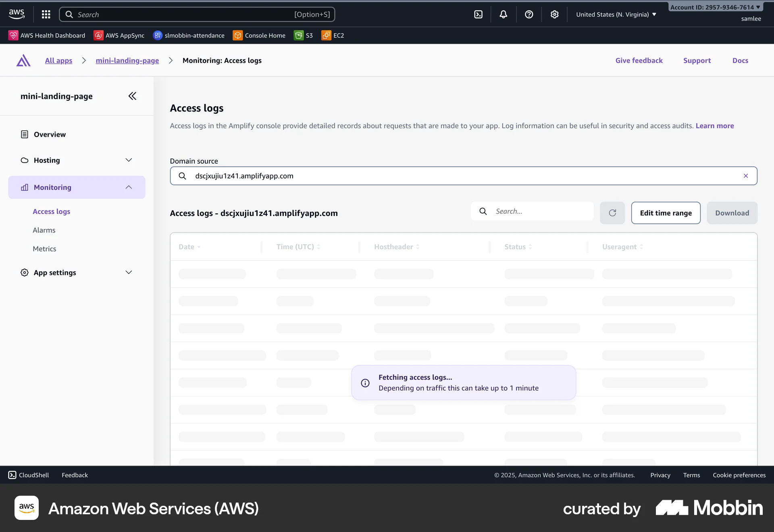The width and height of the screenshot is (774, 532).
Task: Click the access logs search box
Action: click(x=540, y=211)
